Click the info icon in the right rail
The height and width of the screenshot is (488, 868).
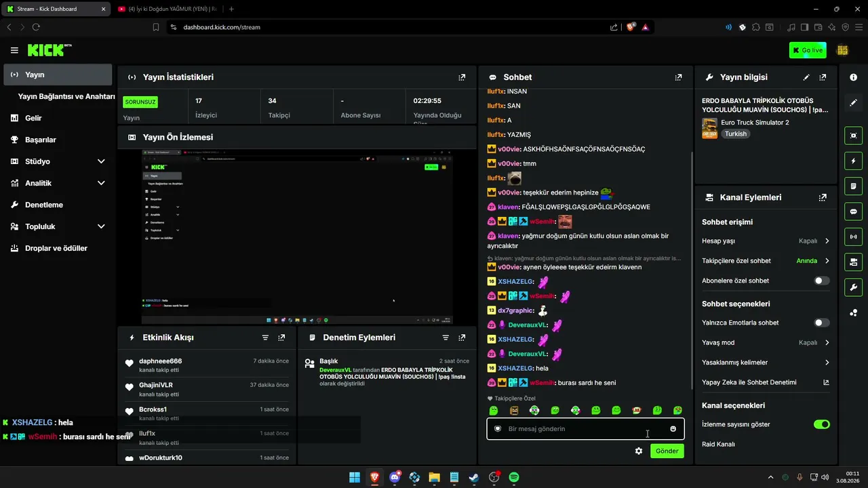tap(854, 77)
